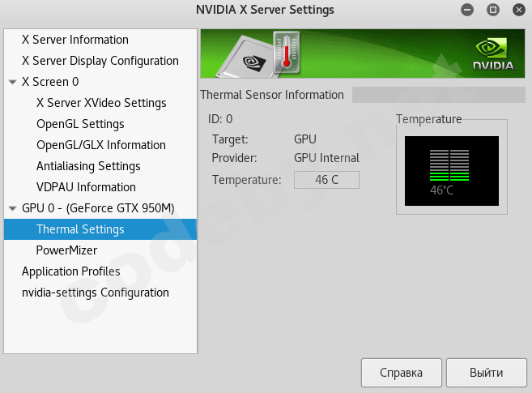Open Application Profiles
Image resolution: width=532 pixels, height=393 pixels.
click(70, 271)
